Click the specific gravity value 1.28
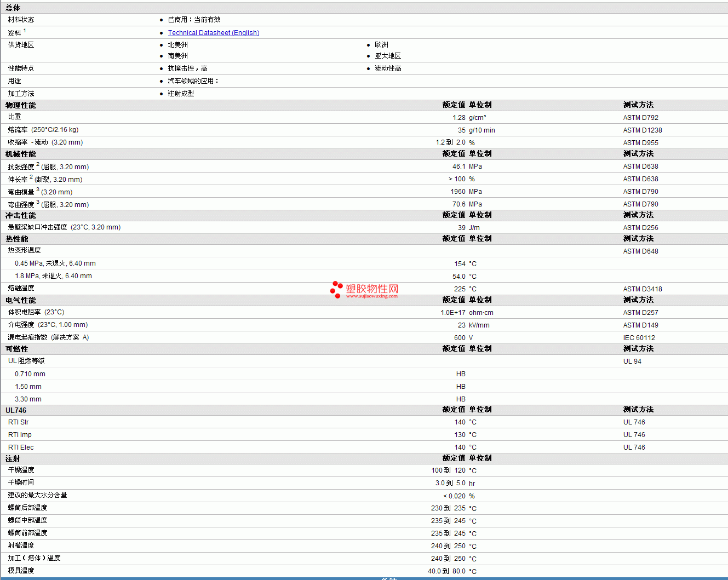The width and height of the screenshot is (728, 580). [x=459, y=118]
